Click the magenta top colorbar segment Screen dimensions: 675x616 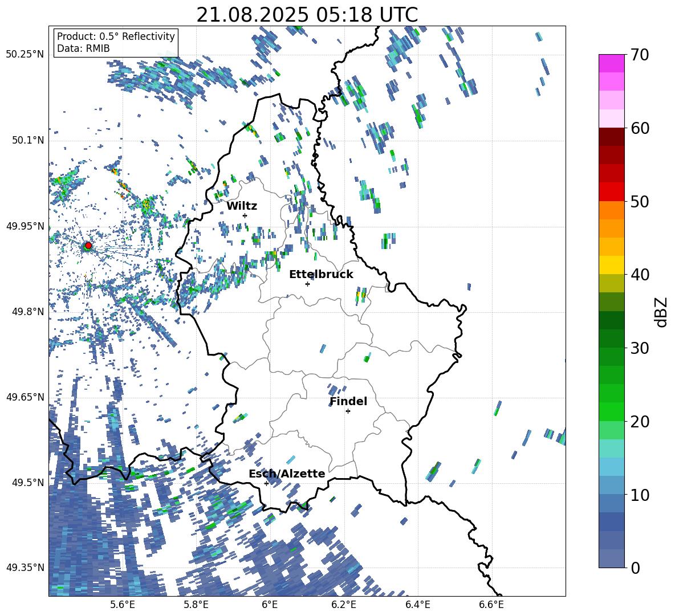pyautogui.click(x=611, y=63)
